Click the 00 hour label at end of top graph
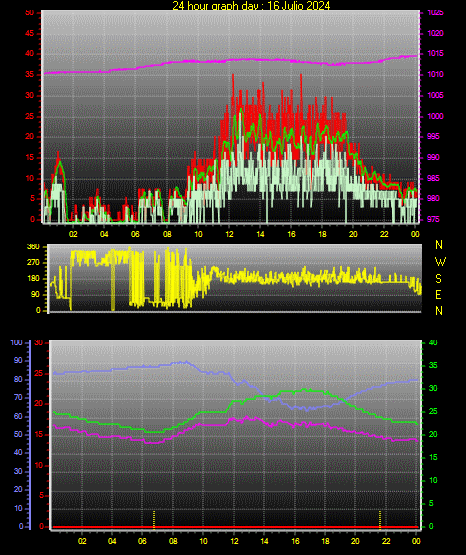This screenshot has height=555, width=466. (x=415, y=234)
